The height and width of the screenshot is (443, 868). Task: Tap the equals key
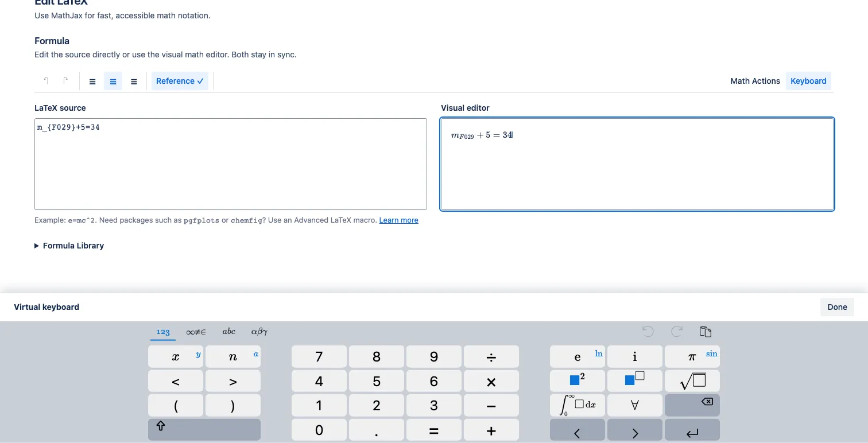coord(433,430)
